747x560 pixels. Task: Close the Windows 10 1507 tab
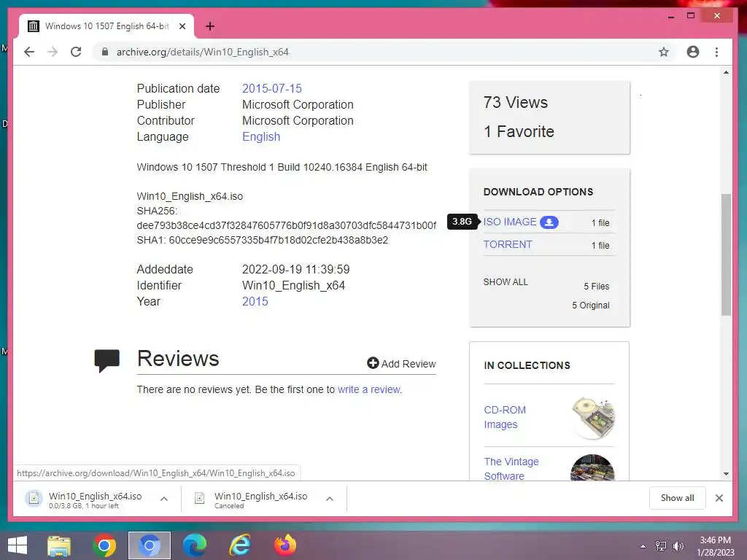182,26
